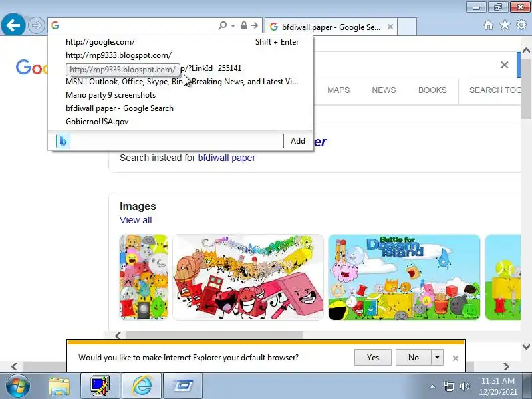
Task: Dismiss the default browser notification bar
Action: tap(456, 358)
